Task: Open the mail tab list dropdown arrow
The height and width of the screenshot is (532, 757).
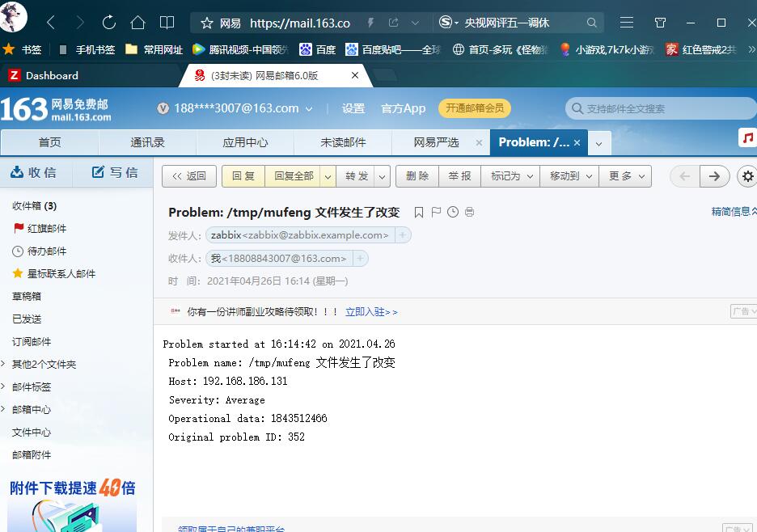Action: point(599,143)
